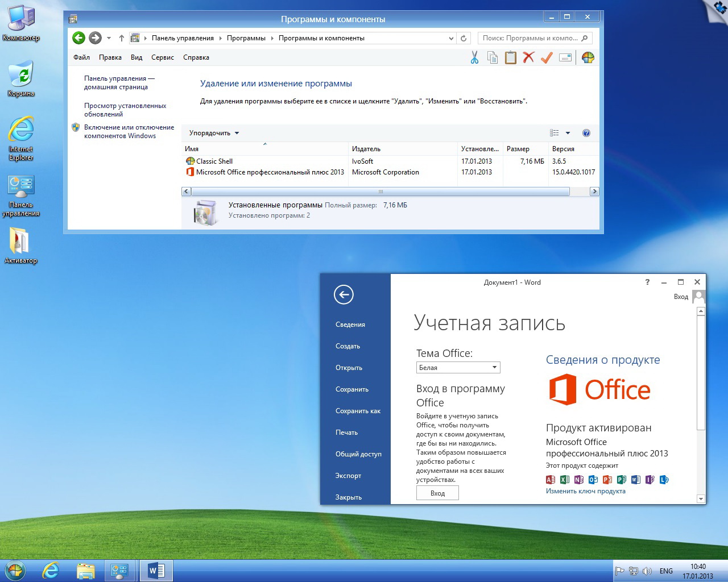Viewport: 728px width, 582px height.
Task: Click Internet Explorer on the taskbar
Action: point(51,570)
